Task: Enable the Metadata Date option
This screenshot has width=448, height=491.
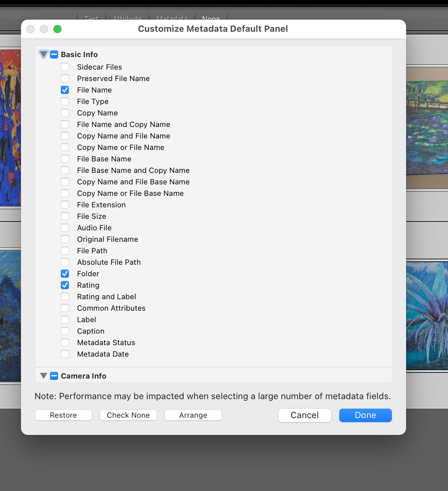Action: [65, 354]
